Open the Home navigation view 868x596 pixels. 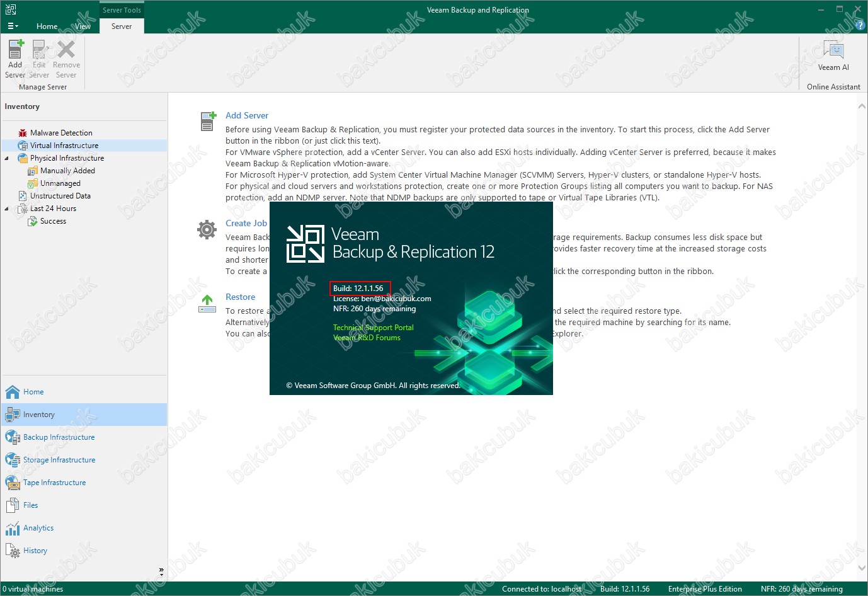pyautogui.click(x=84, y=392)
